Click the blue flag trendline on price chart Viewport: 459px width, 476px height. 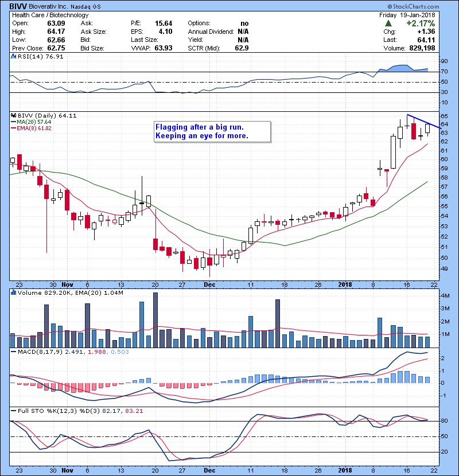coord(424,122)
